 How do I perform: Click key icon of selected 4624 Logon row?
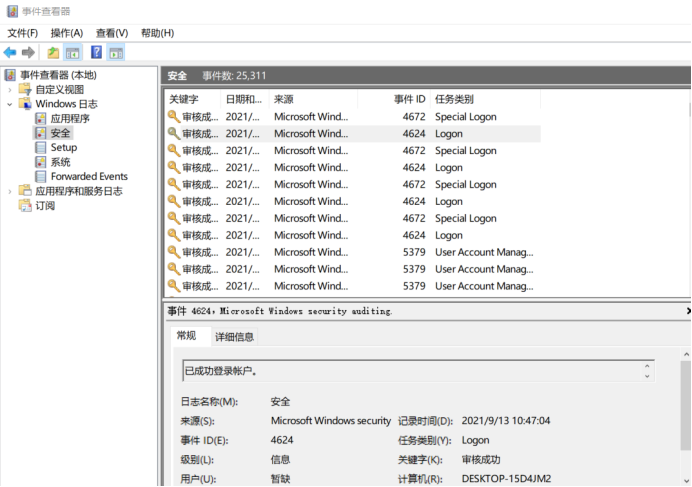point(174,133)
